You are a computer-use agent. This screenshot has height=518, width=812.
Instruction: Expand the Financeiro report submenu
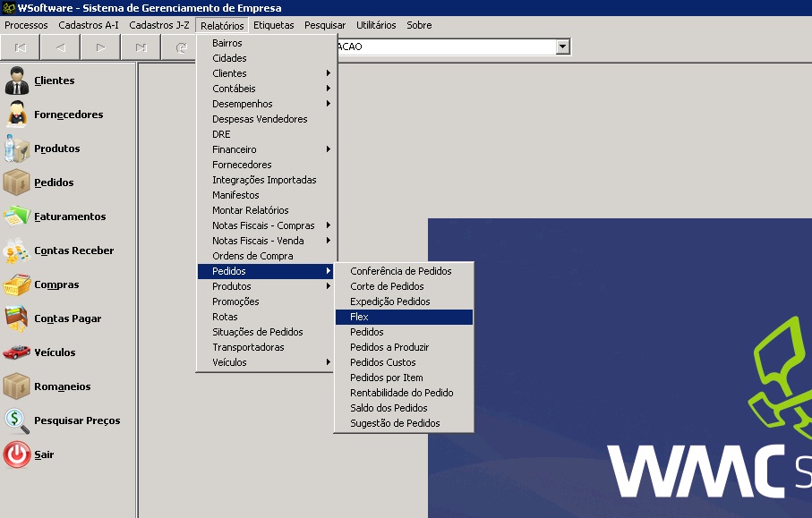pyautogui.click(x=267, y=149)
